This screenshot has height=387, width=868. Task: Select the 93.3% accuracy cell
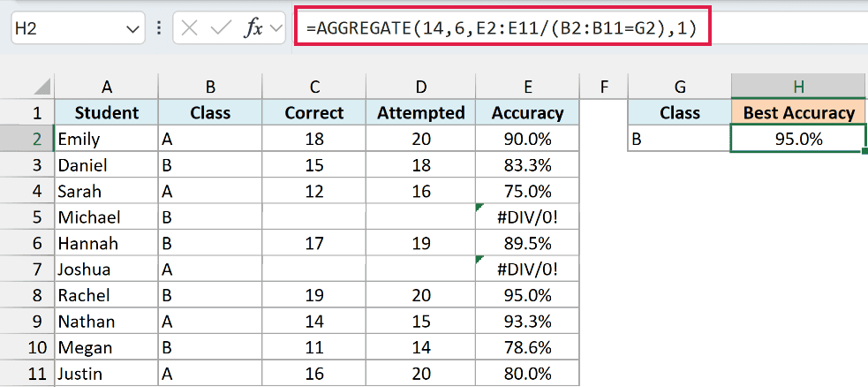[527, 321]
